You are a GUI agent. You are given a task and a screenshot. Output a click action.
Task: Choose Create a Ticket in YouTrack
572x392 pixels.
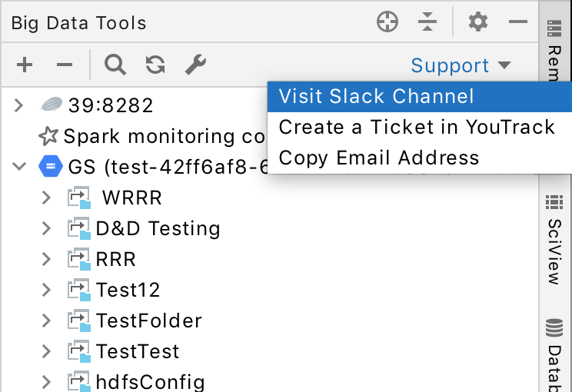pyautogui.click(x=416, y=127)
